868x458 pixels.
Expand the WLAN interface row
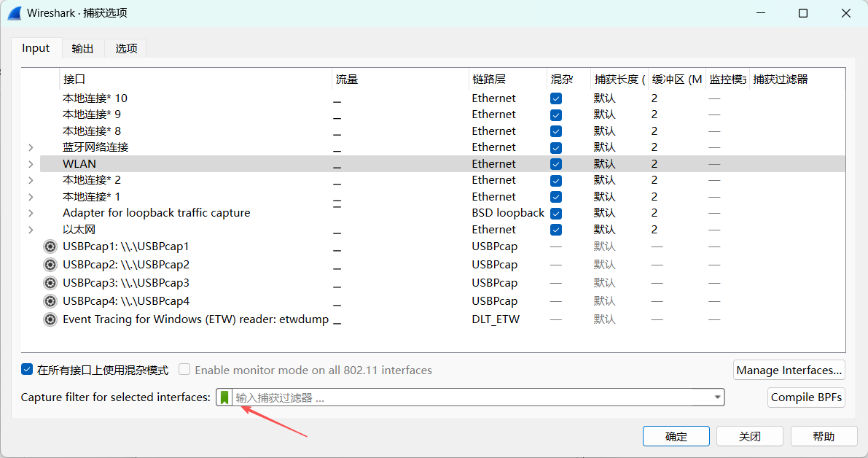[x=31, y=164]
